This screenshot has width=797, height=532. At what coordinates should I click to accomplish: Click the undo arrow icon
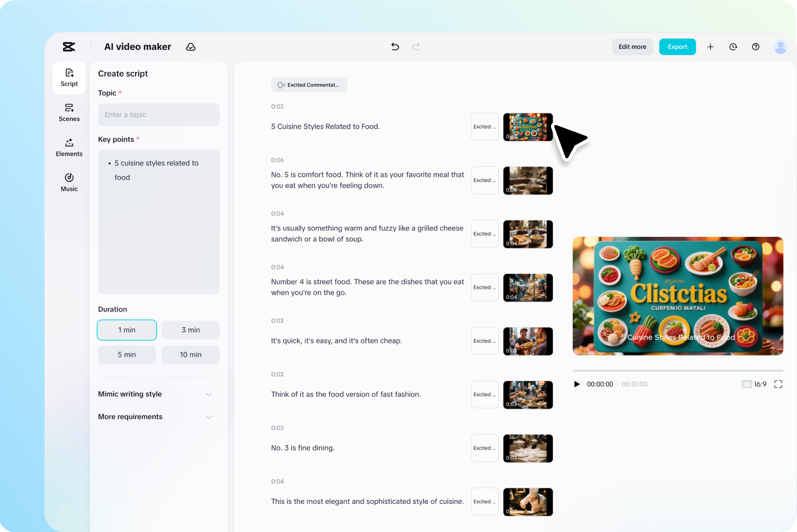tap(395, 47)
